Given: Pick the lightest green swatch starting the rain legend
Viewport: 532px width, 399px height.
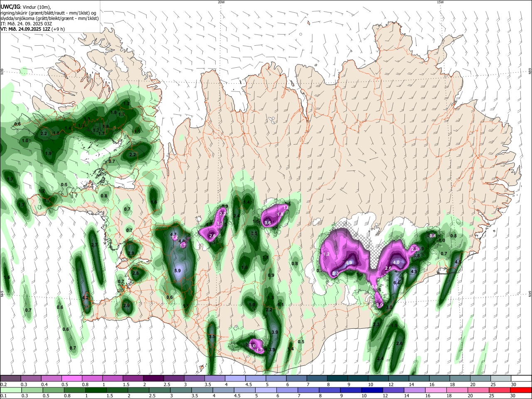Looking at the screenshot, I should (10, 390).
